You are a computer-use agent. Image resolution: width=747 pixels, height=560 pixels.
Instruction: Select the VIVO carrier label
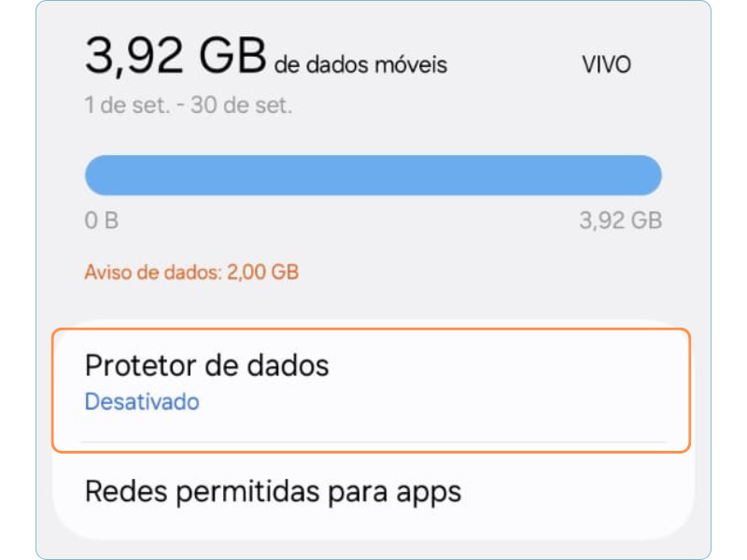point(606,64)
